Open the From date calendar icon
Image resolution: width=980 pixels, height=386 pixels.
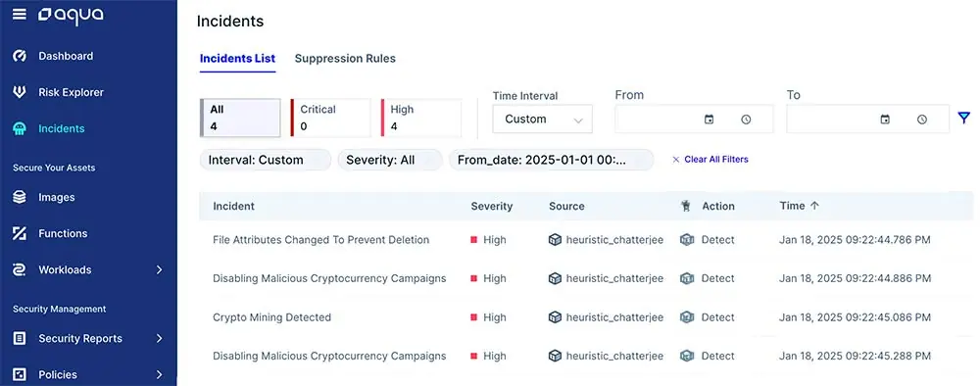(709, 120)
